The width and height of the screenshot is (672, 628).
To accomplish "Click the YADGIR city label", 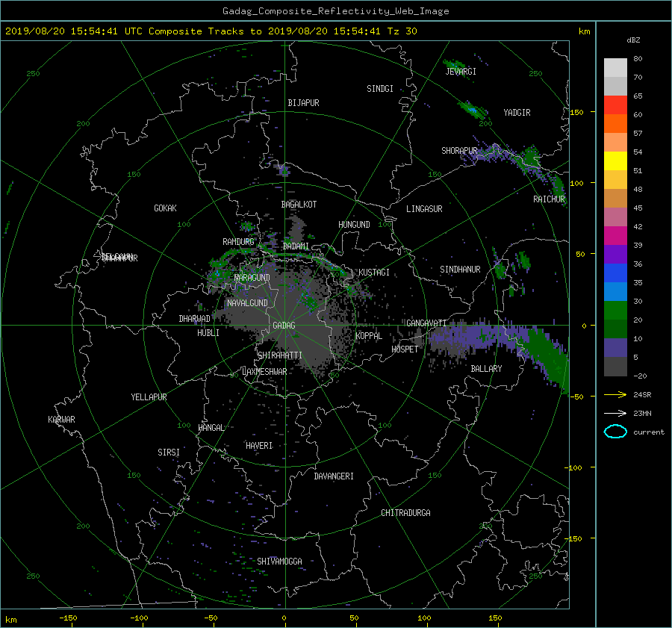I will tap(517, 113).
